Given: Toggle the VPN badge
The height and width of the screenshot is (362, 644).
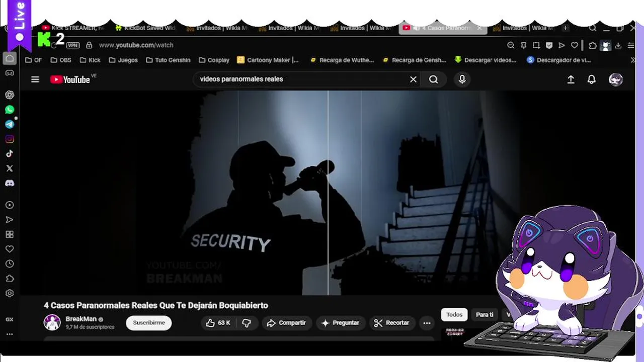Looking at the screenshot, I should (73, 45).
